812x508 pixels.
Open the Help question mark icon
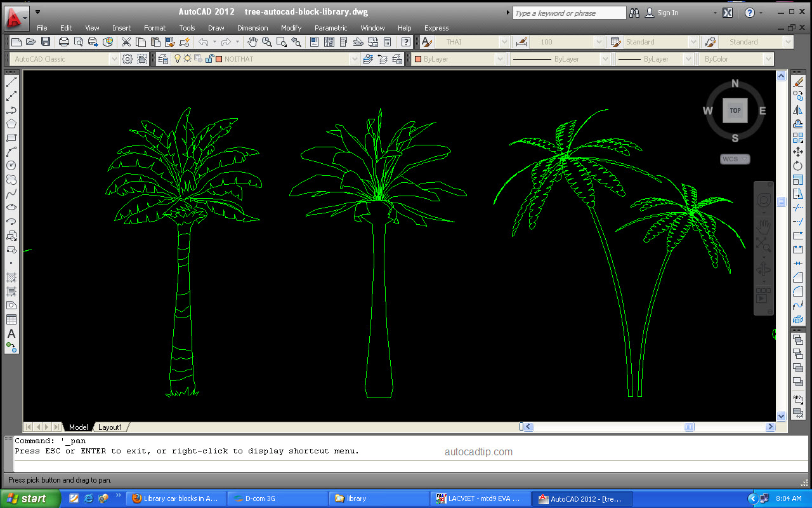tap(406, 42)
